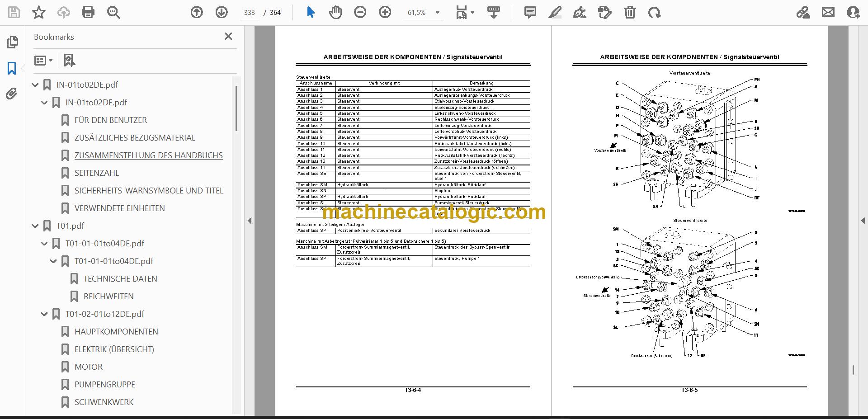Image resolution: width=868 pixels, height=419 pixels.
Task: Jump to the TECHNISCHE DATEN bookmark
Action: 120,278
